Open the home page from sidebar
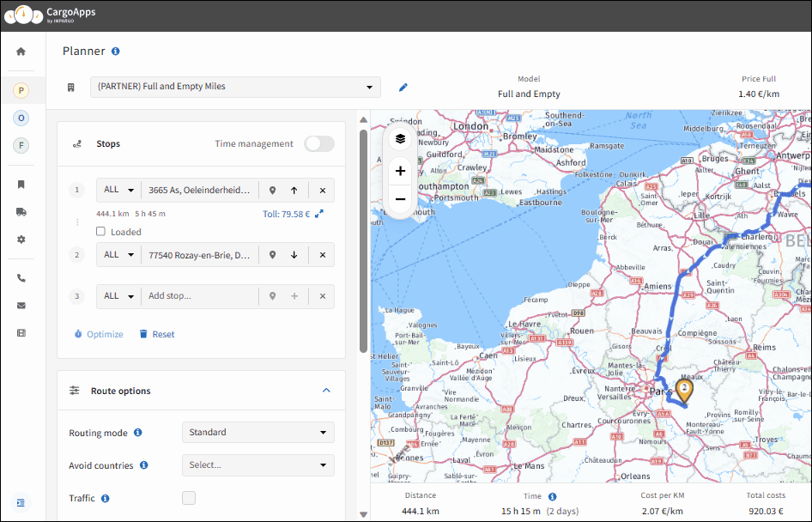Image resolution: width=812 pixels, height=522 pixels. [x=21, y=52]
